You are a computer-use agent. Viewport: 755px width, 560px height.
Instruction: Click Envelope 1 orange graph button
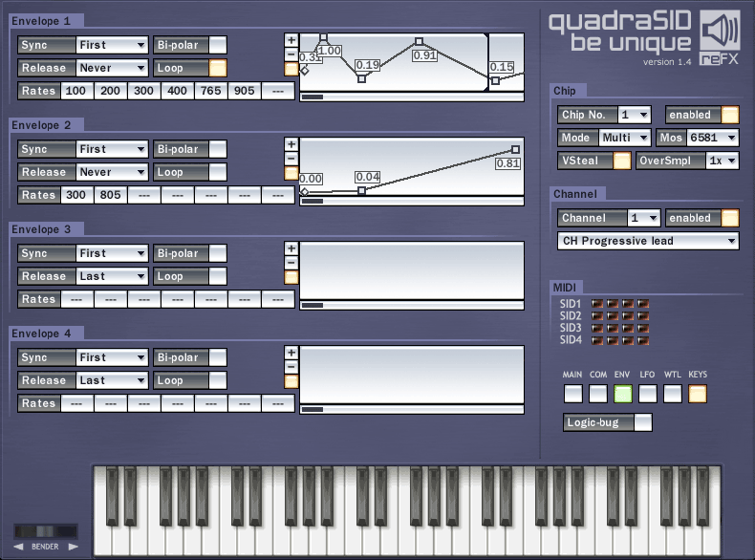point(291,70)
